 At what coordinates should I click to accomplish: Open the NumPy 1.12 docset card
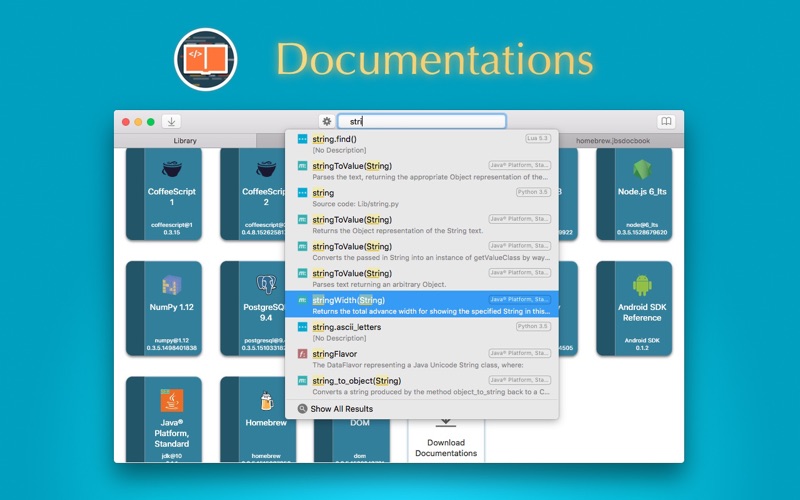click(164, 308)
